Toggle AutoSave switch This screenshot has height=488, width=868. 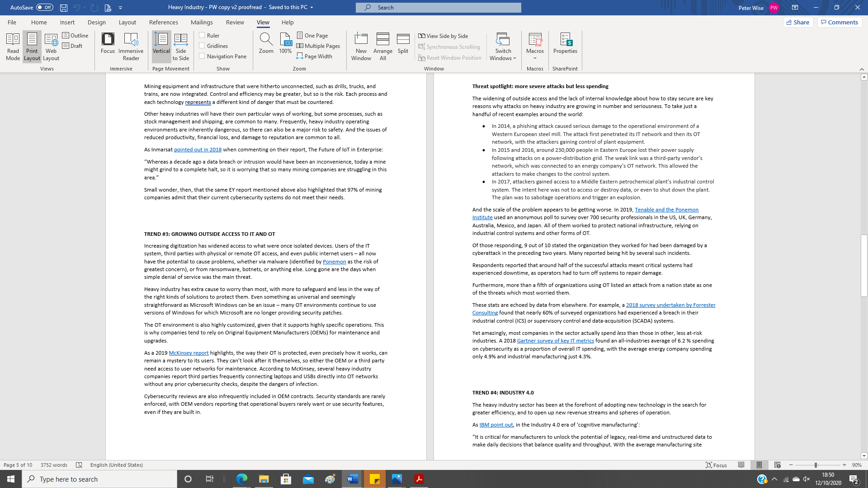(x=44, y=7)
